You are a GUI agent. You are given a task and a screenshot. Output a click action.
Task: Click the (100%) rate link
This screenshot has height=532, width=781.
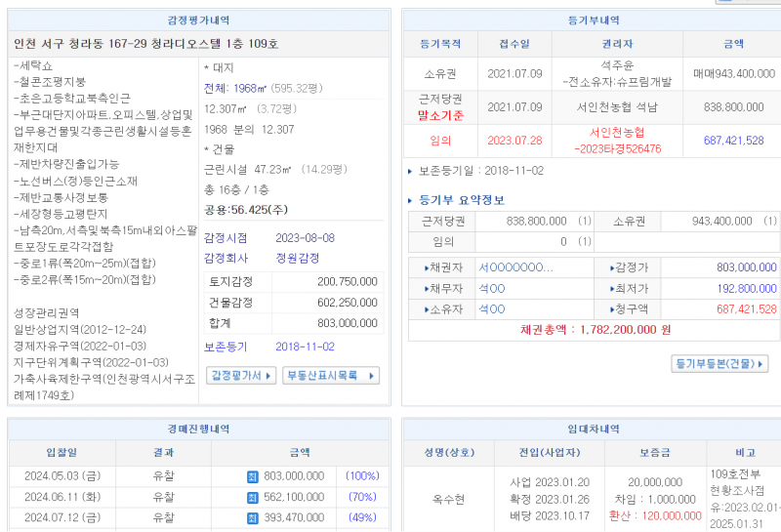[x=361, y=475]
